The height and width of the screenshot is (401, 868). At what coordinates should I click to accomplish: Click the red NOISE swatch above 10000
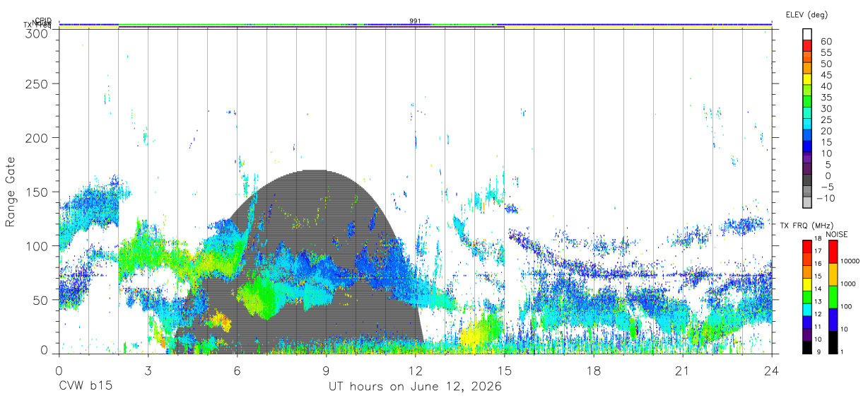click(x=832, y=251)
